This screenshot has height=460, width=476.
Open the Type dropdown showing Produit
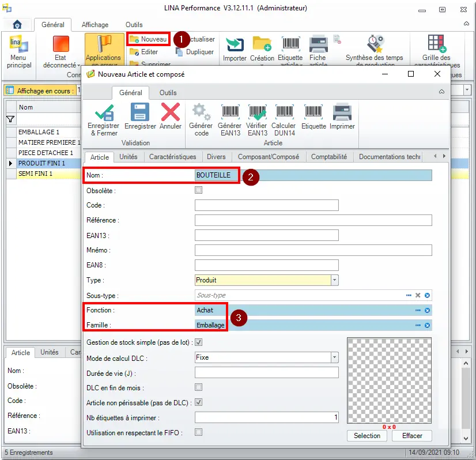pos(335,280)
